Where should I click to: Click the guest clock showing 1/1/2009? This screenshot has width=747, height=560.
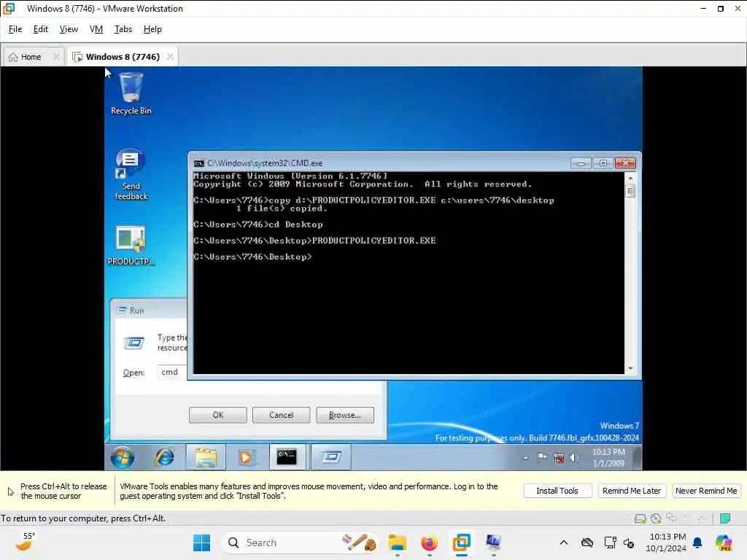click(x=608, y=458)
